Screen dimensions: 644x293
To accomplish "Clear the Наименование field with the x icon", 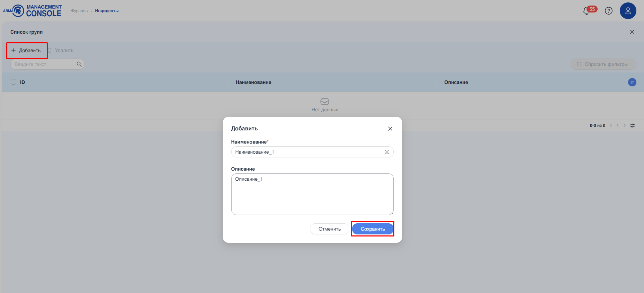I will 387,152.
